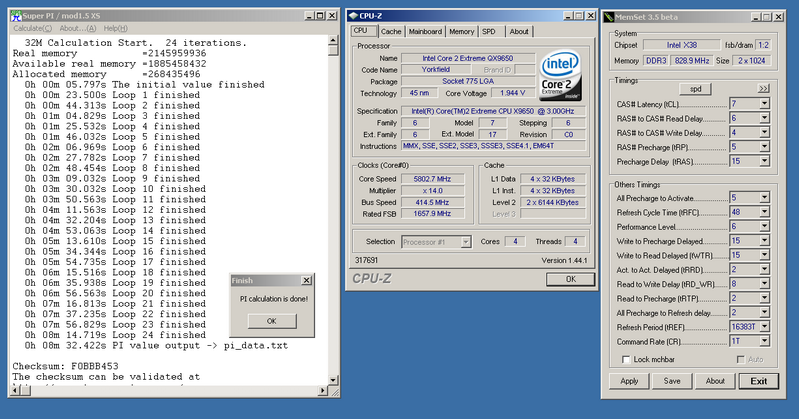
Task: Click Super PI vertical scrollbar down arrow
Action: (x=333, y=380)
